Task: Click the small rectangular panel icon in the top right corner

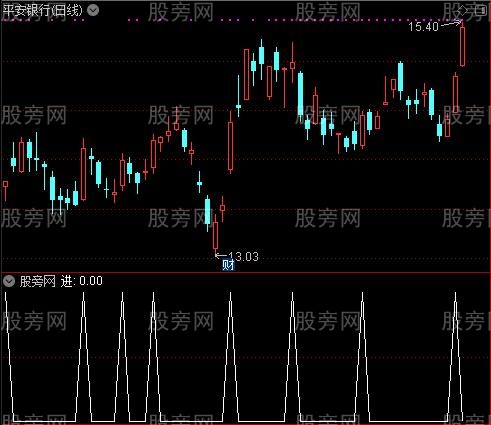Action: 481,11
